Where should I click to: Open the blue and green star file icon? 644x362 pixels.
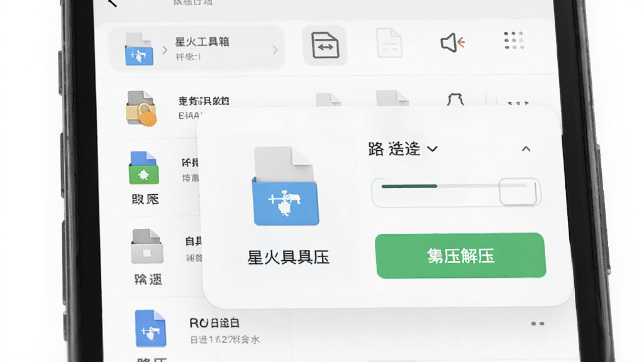[143, 168]
